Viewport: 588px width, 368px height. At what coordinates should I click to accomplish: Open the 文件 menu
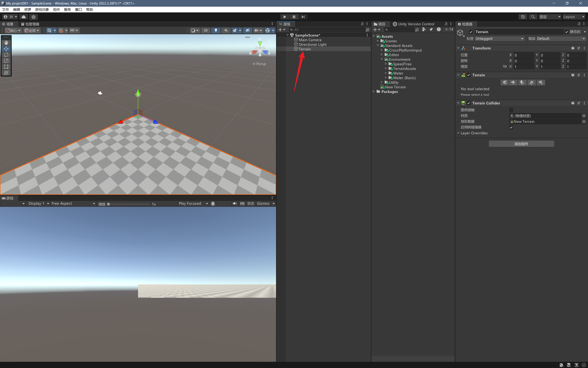tap(6, 9)
